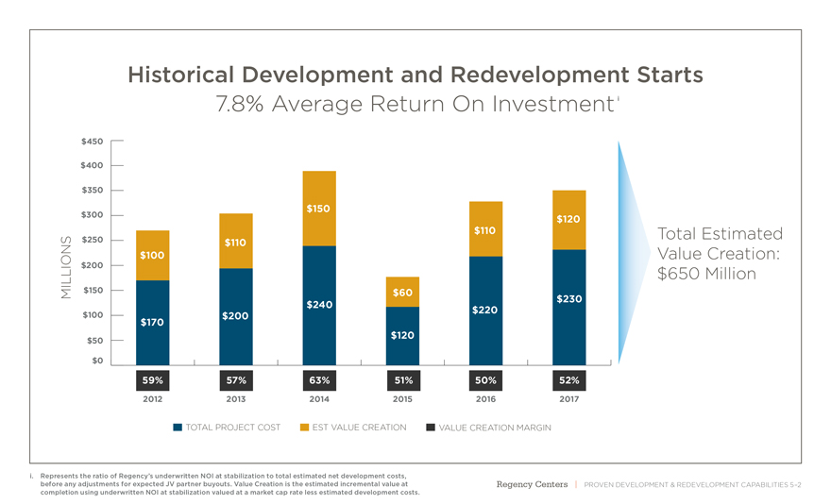Click the orange $120 bar segment for 2017
Screen dimensions: 831x504
click(x=568, y=219)
